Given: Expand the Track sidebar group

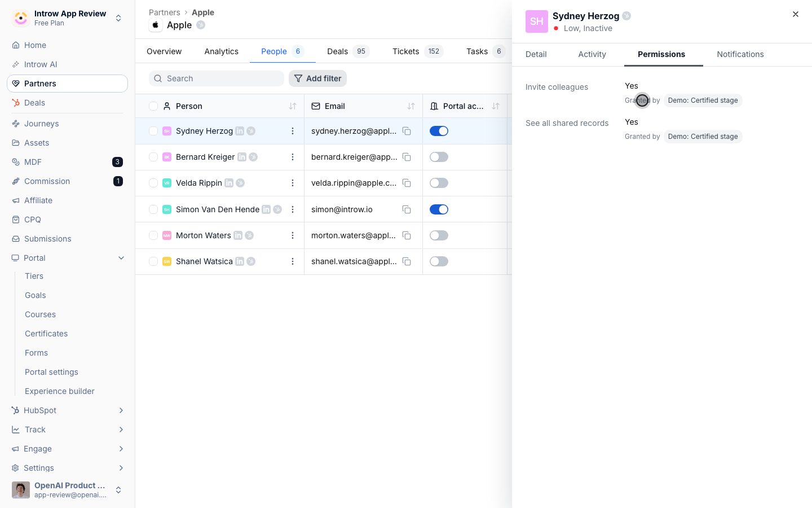Looking at the screenshot, I should pos(67,430).
